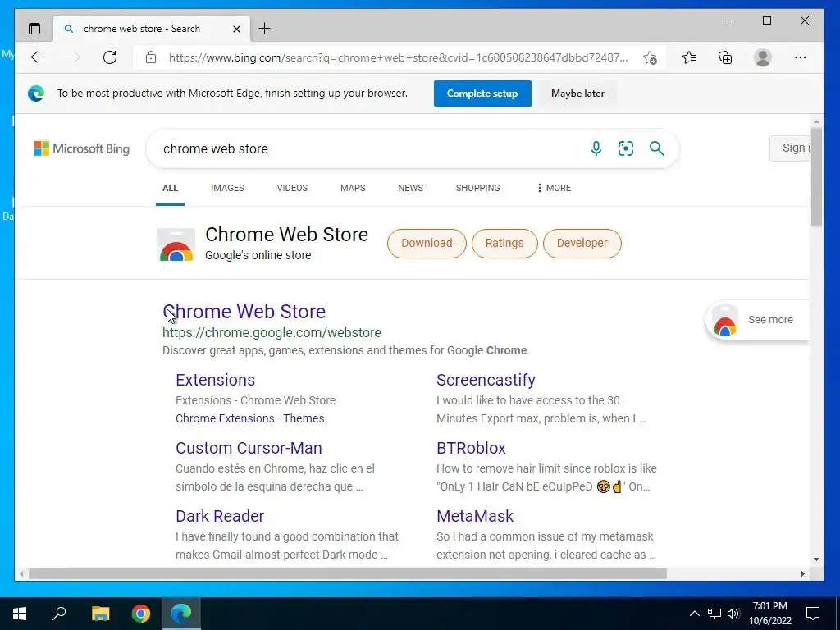This screenshot has width=840, height=630.
Task: Open chrome.google.com/webstore URL link
Action: tap(272, 333)
